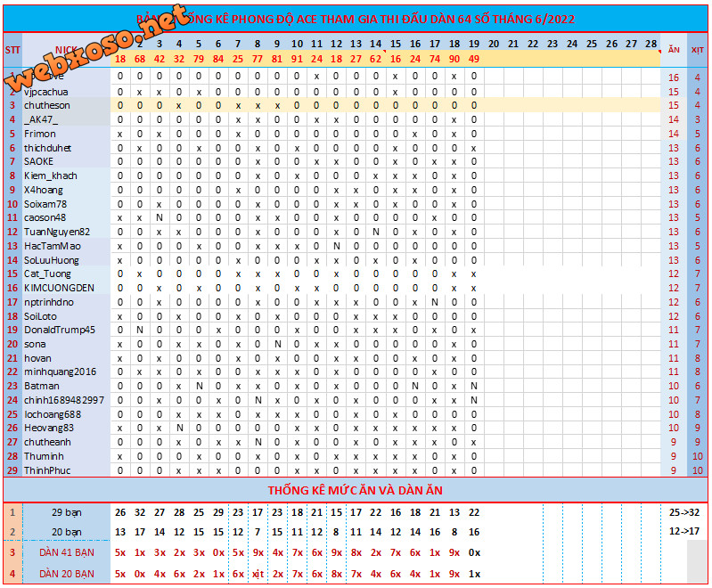Click the ĂN value 15 for vjpcachua
Image resolution: width=712 pixels, height=588 pixels.
tap(674, 92)
